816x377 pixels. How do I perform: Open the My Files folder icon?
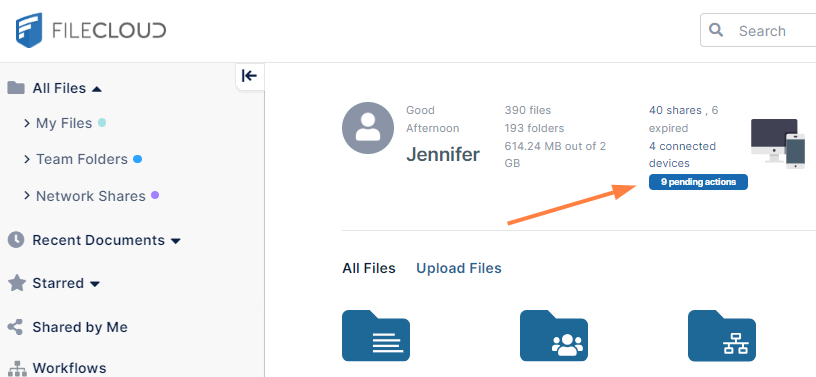pyautogui.click(x=376, y=336)
